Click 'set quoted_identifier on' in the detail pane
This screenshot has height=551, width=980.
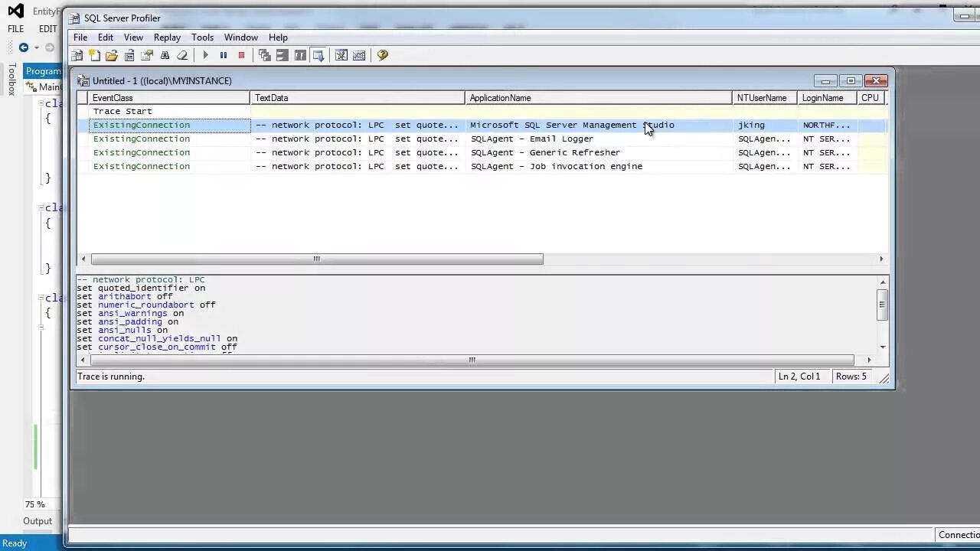tap(141, 288)
